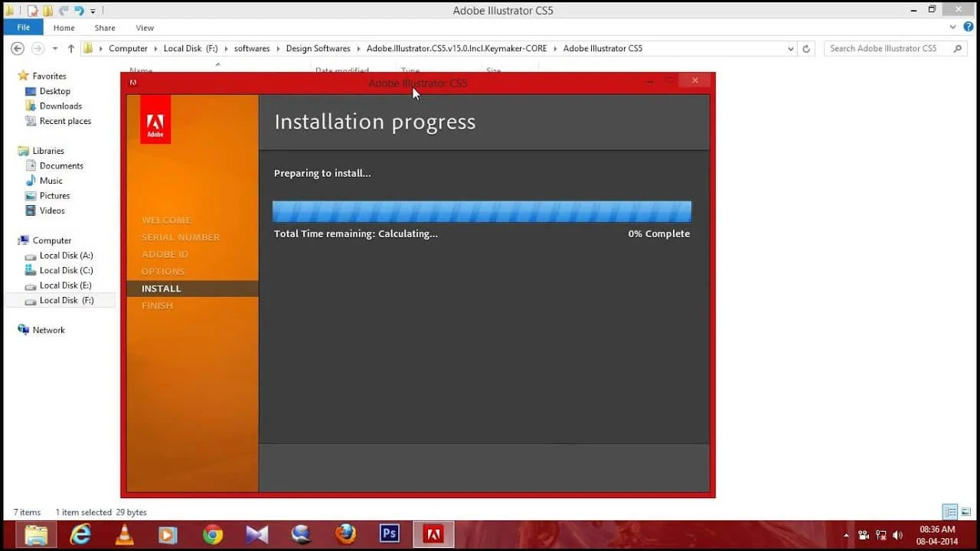This screenshot has height=551, width=980.
Task: Click softwares in the address bar path
Action: (252, 48)
